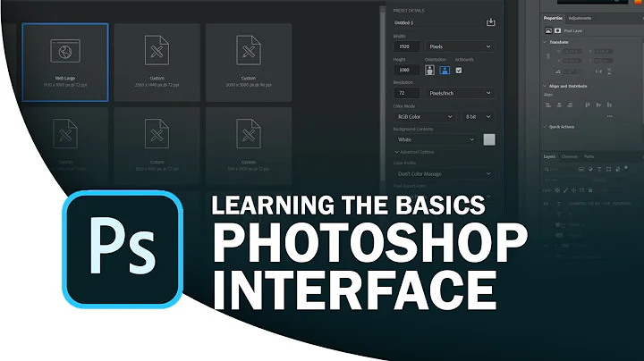Image resolution: width=644 pixels, height=361 pixels.
Task: Click the Untitled-1 preset name field
Action: 438,22
